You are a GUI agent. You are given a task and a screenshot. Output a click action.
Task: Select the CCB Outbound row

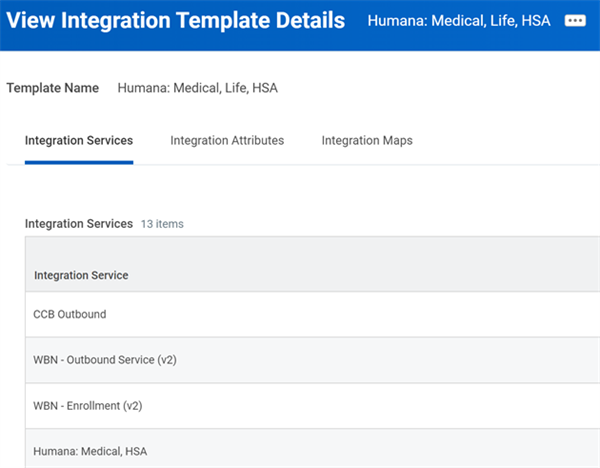coord(312,314)
